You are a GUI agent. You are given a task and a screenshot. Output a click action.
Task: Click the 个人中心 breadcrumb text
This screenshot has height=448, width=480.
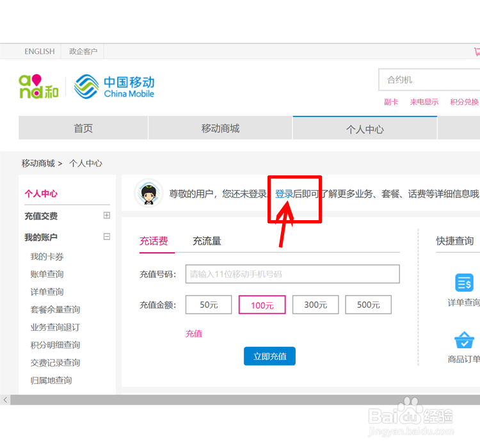tap(86, 164)
